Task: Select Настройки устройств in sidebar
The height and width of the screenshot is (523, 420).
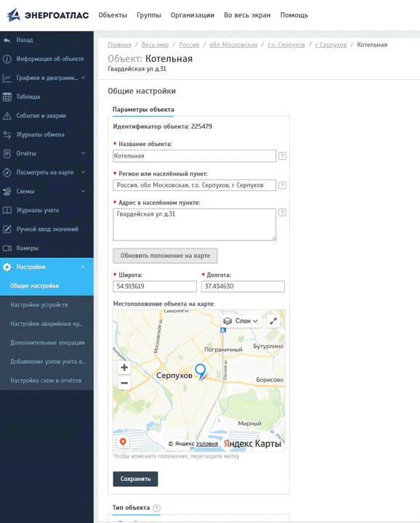Action: point(47,305)
